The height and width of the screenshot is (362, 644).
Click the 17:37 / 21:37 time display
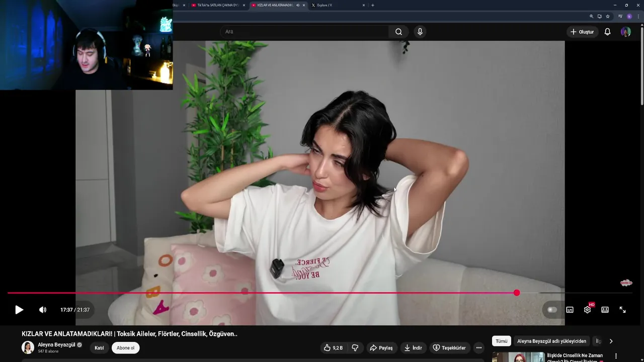click(x=75, y=310)
